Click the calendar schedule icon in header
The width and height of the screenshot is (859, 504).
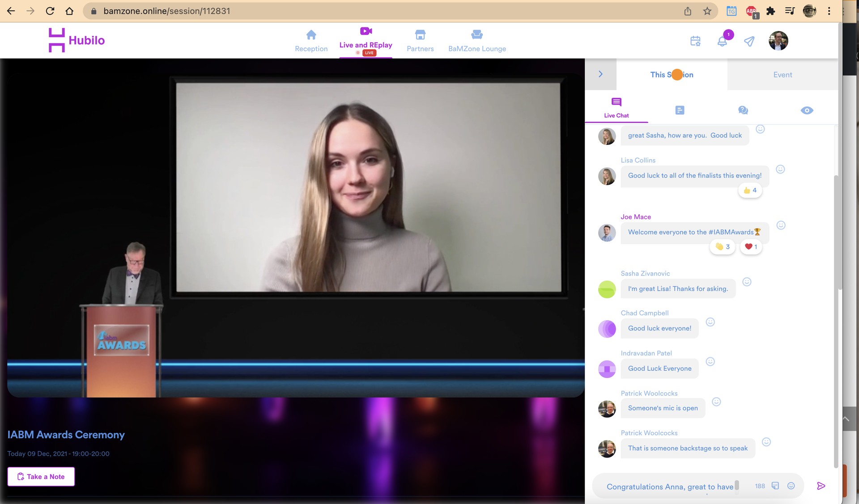click(695, 41)
